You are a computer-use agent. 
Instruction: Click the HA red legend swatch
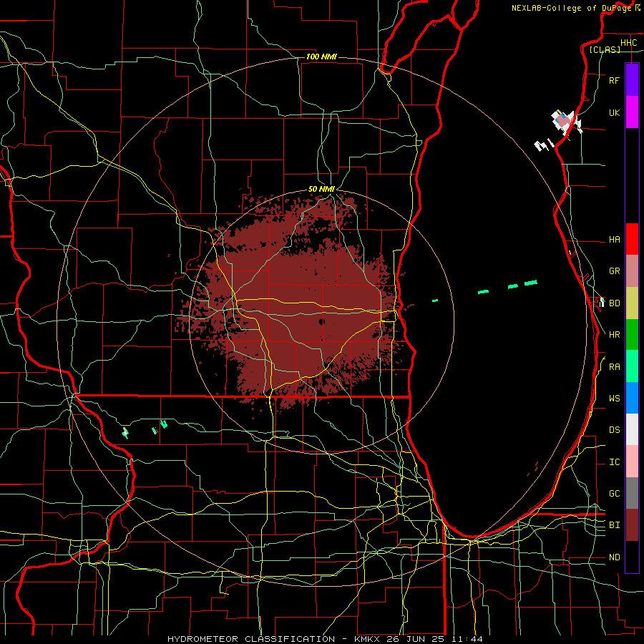click(632, 239)
